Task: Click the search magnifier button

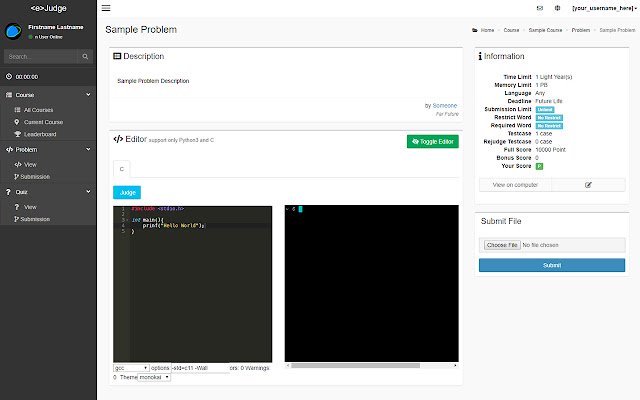Action: coord(85,56)
